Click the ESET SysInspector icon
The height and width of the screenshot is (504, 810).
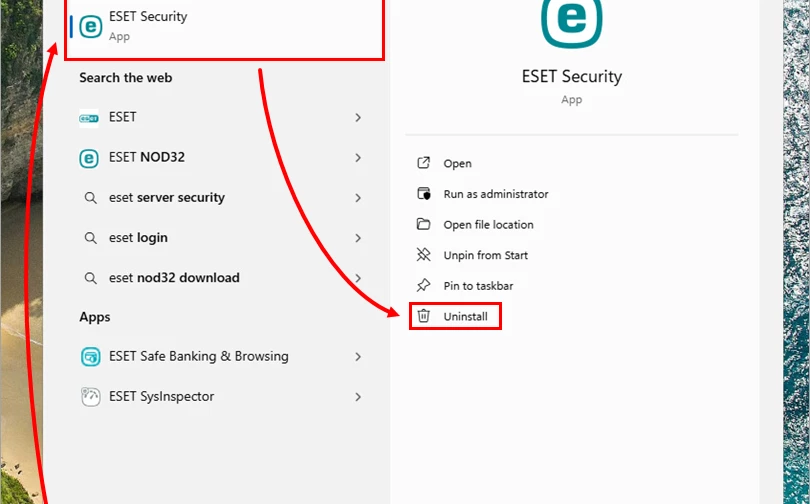coord(90,397)
